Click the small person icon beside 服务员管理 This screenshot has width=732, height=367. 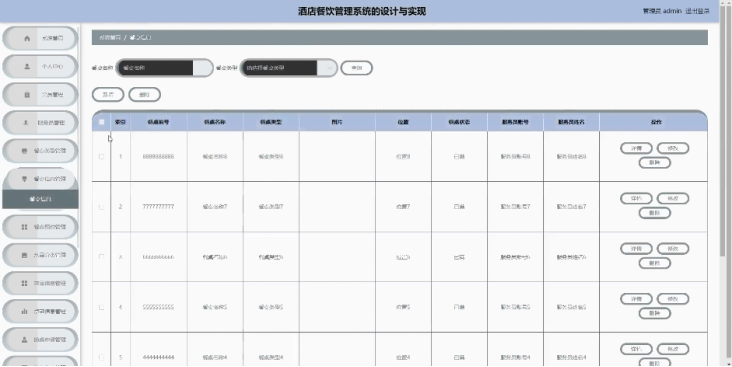click(26, 123)
